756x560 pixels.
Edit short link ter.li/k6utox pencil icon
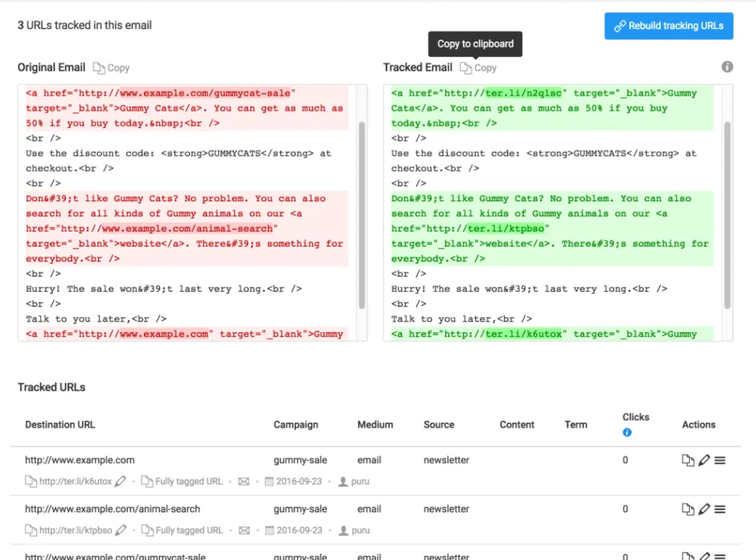(x=120, y=482)
